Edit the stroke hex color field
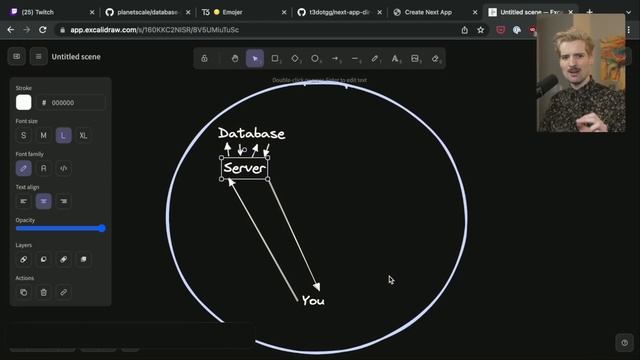Image resolution: width=640 pixels, height=360 pixels. pyautogui.click(x=71, y=102)
